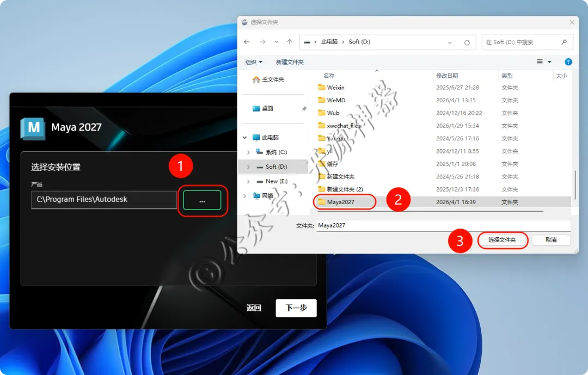This screenshot has height=375, width=588.
Task: Open the address bar history dropdown
Action: (x=450, y=42)
